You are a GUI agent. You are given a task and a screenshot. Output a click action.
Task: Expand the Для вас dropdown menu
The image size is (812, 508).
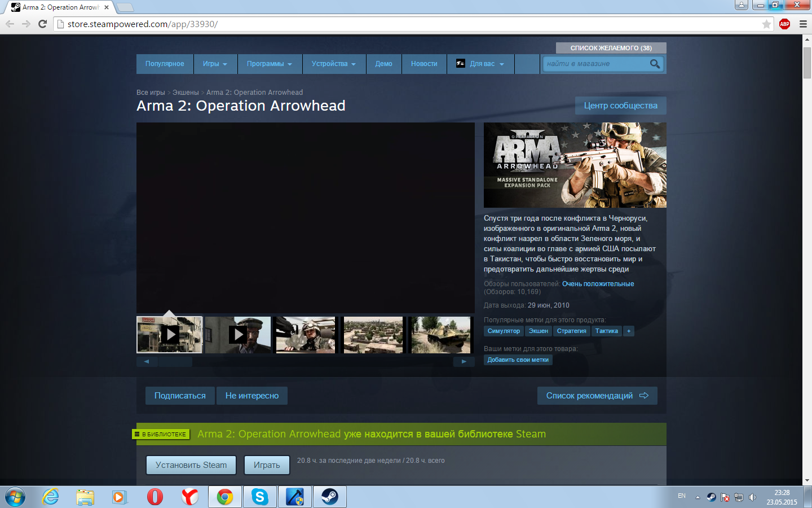[480, 64]
